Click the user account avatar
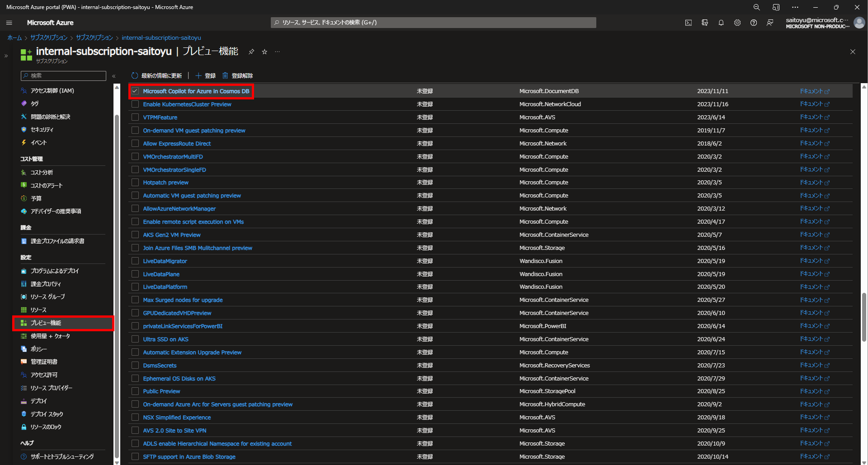 click(859, 23)
